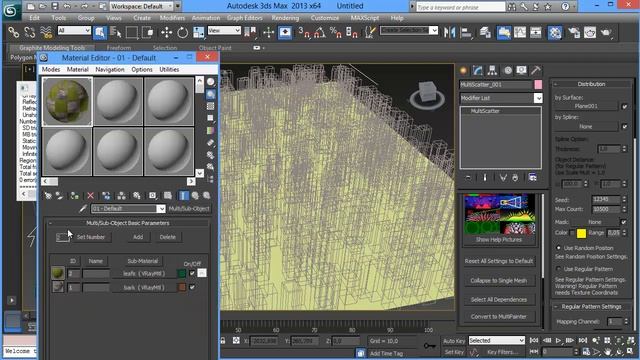Image resolution: width=640 pixels, height=360 pixels.
Task: Click the Render Production teapot icon
Action: point(606,32)
